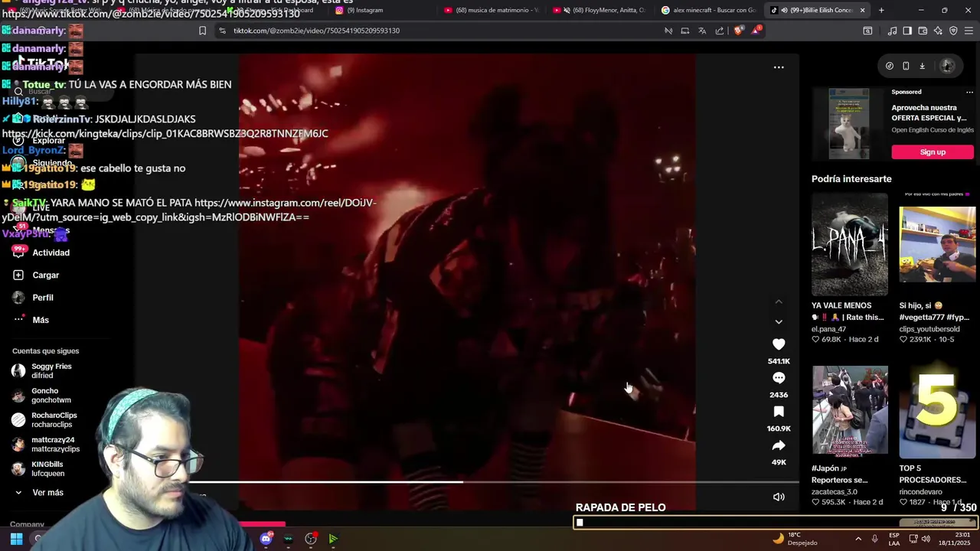Image resolution: width=980 pixels, height=551 pixels.
Task: Open TOP 5 PROCESADORES video thumbnail
Action: (938, 409)
